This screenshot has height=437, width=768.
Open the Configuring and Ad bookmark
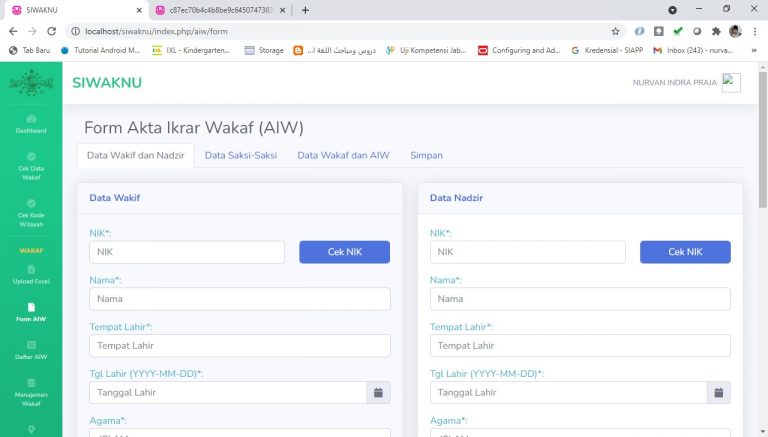pos(519,50)
